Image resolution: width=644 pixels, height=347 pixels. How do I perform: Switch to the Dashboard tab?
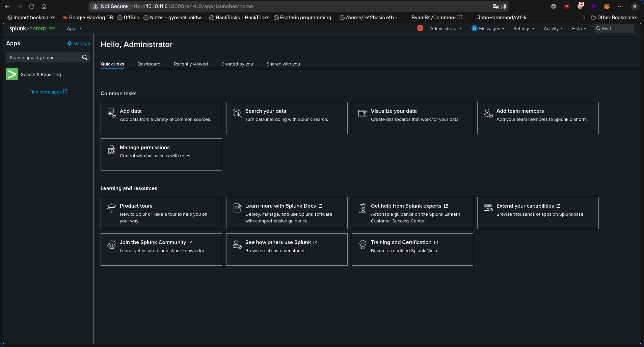point(149,64)
